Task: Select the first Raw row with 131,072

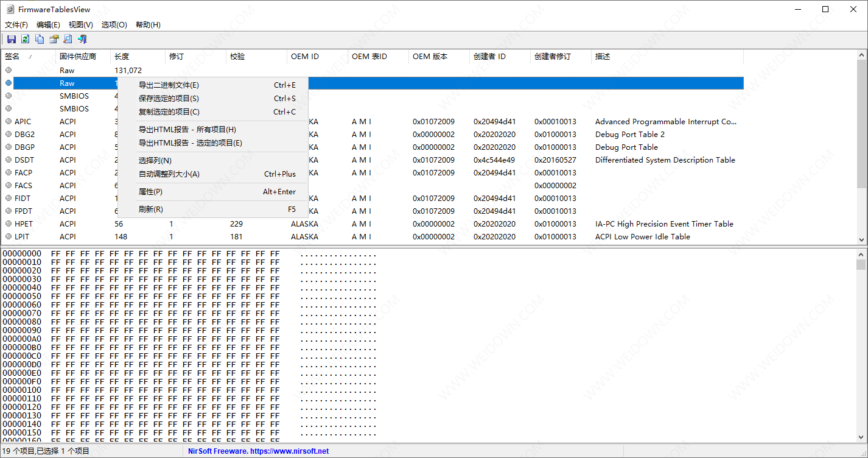Action: tap(373, 71)
